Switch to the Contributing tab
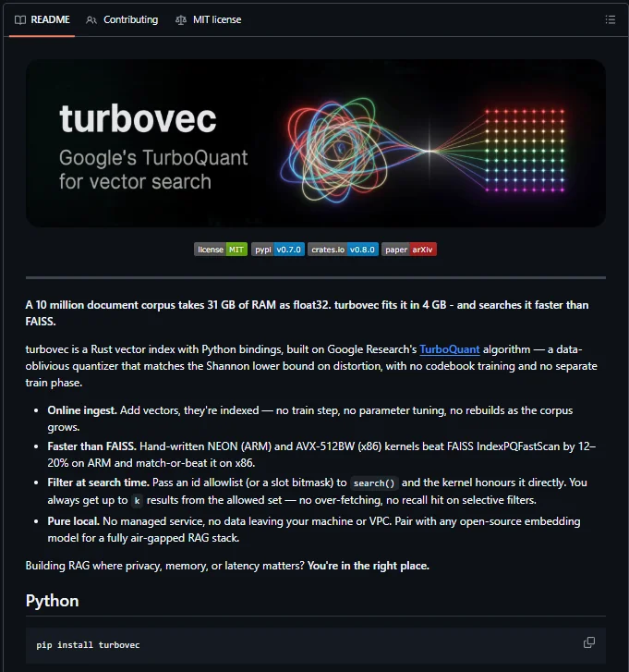Image resolution: width=629 pixels, height=672 pixels. pos(122,19)
